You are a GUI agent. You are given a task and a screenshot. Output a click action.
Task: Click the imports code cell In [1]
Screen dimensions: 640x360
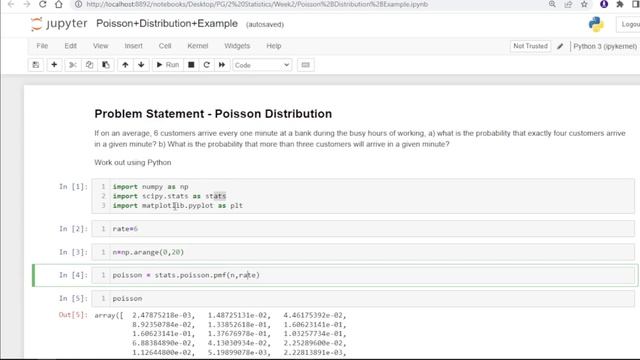(x=363, y=196)
